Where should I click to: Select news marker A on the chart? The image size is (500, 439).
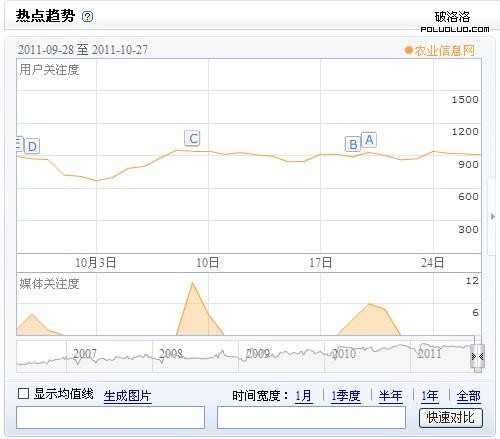(369, 140)
